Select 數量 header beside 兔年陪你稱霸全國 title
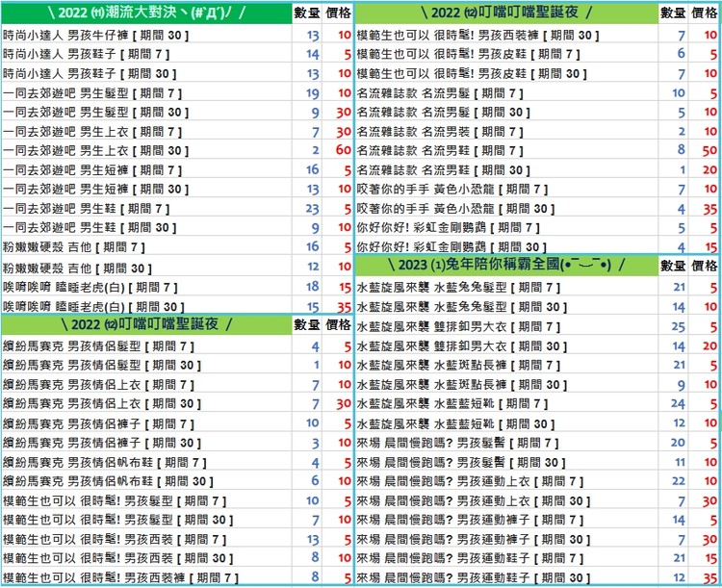722x588 pixels. (673, 266)
